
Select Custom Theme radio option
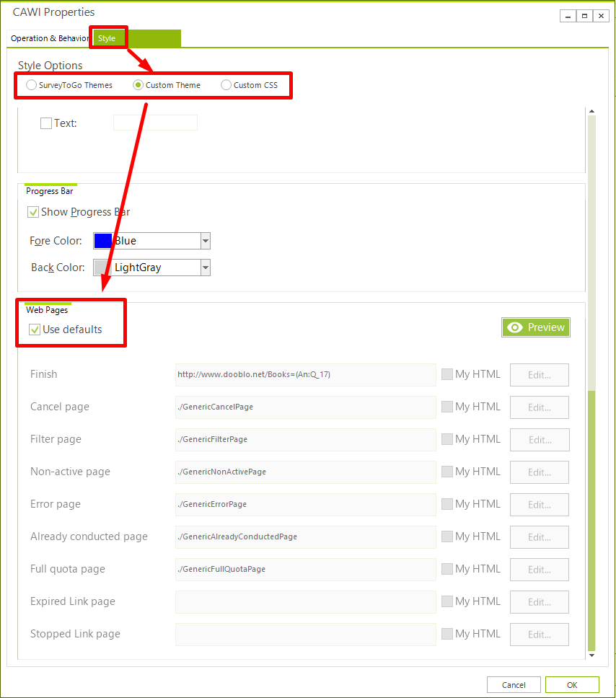tap(138, 85)
